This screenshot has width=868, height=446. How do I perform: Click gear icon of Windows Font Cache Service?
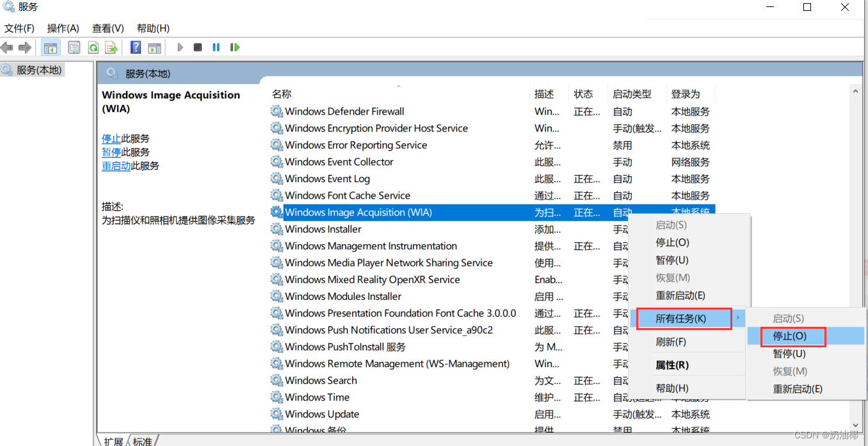point(277,195)
